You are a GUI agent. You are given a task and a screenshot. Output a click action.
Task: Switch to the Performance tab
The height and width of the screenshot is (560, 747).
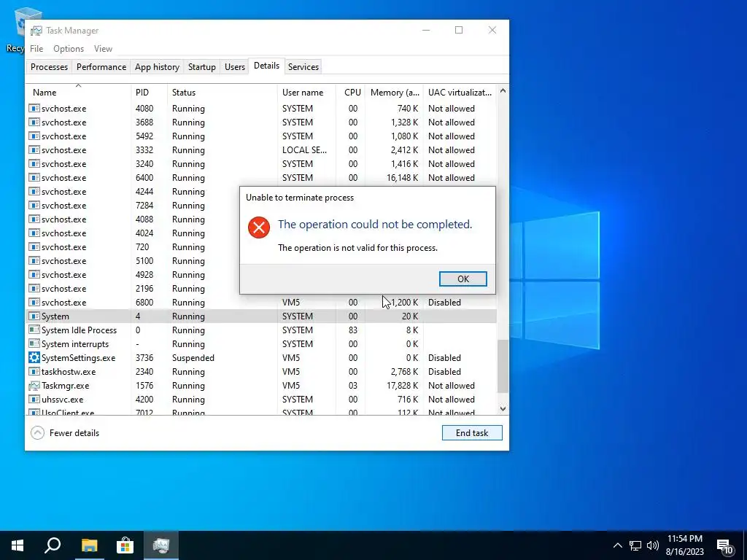coord(101,66)
